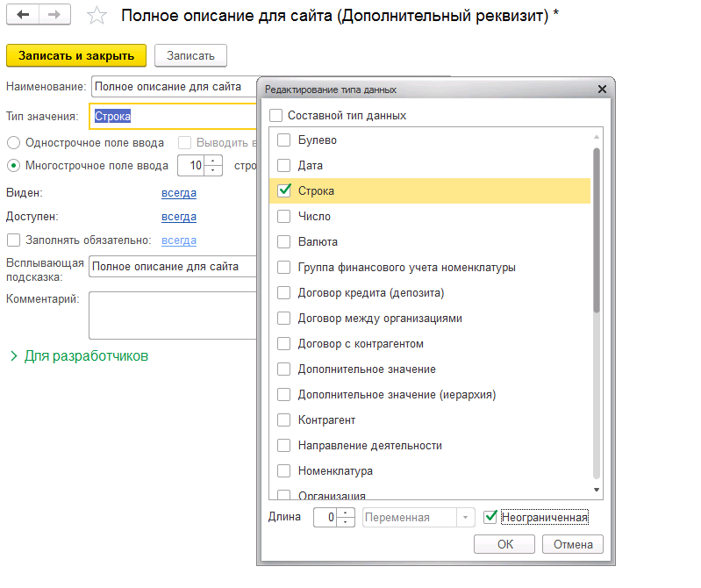
Task: Edit the Всплывающая подсказка field
Action: (x=173, y=267)
